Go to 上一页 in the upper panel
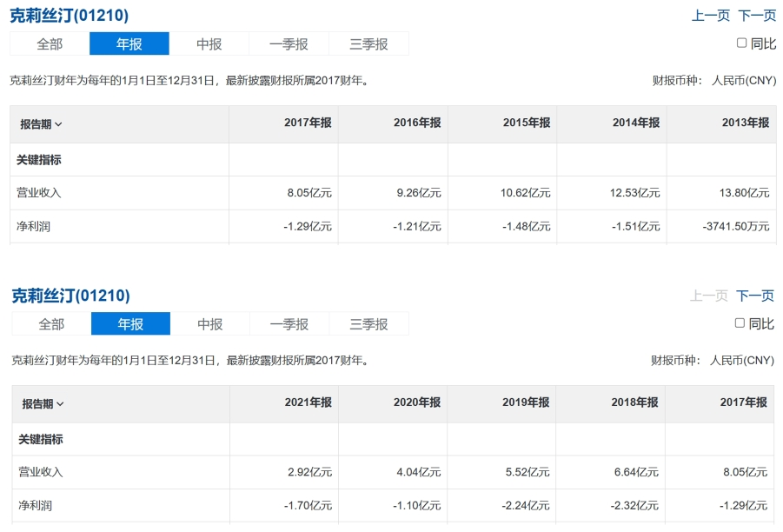 [x=710, y=16]
